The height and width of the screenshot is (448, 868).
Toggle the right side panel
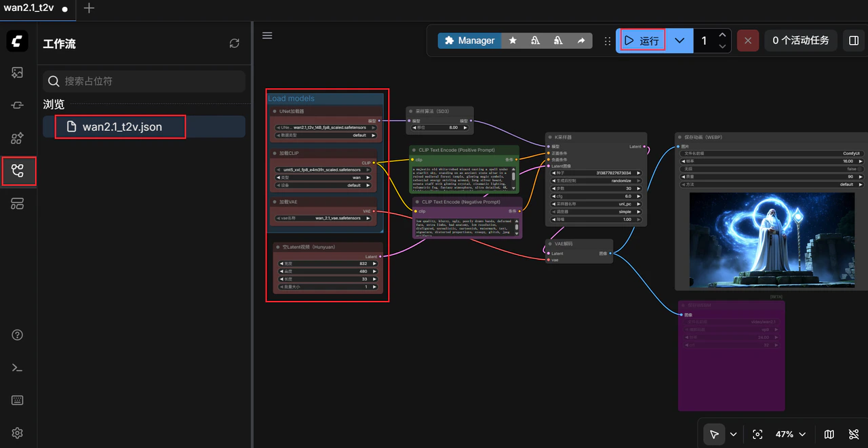coord(853,41)
